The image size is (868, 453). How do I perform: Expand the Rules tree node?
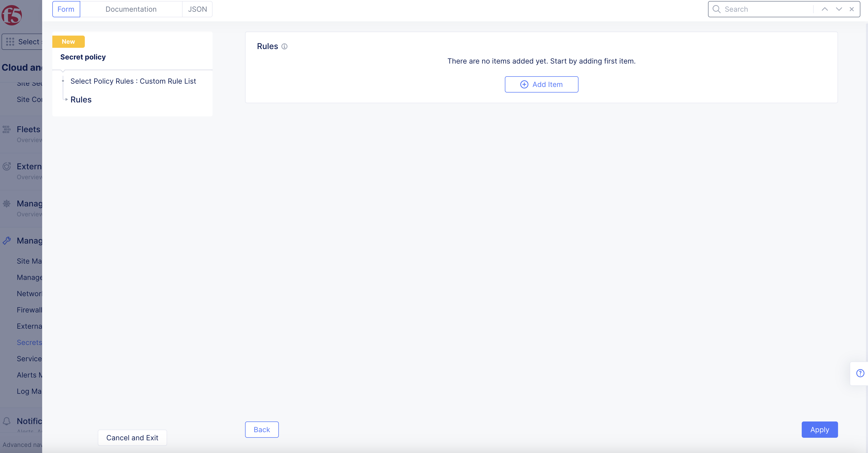click(67, 99)
